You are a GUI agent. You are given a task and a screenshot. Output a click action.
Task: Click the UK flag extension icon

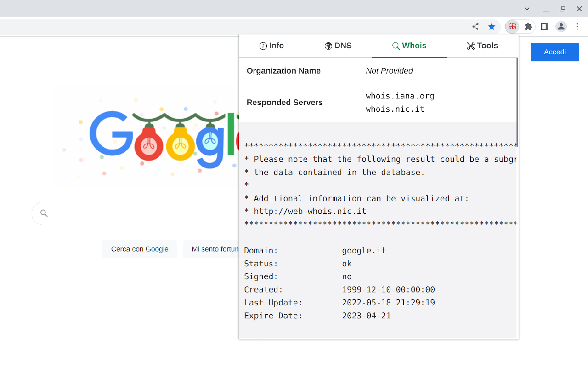click(x=512, y=27)
